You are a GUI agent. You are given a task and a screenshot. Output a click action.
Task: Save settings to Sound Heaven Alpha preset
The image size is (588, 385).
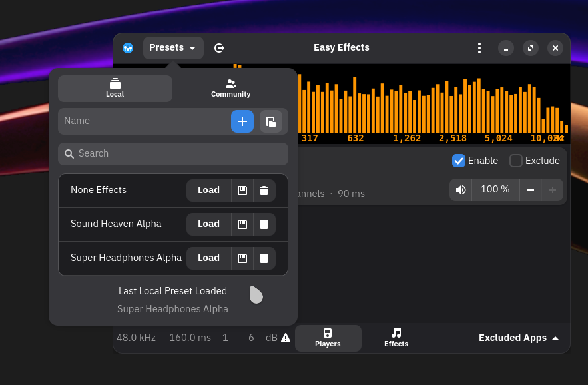click(242, 224)
